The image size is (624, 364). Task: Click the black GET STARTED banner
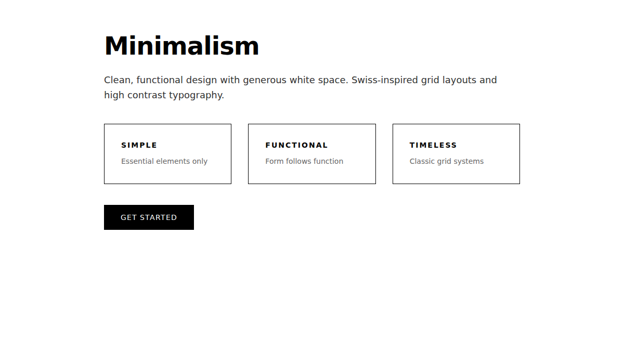point(149,217)
